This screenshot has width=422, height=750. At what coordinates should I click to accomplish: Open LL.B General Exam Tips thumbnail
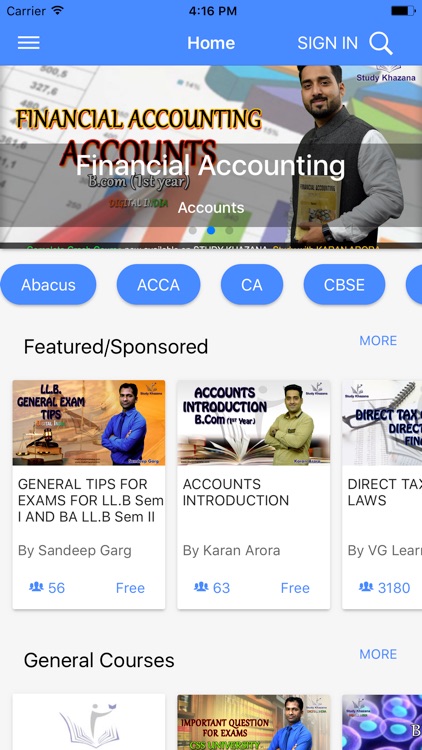pos(89,423)
